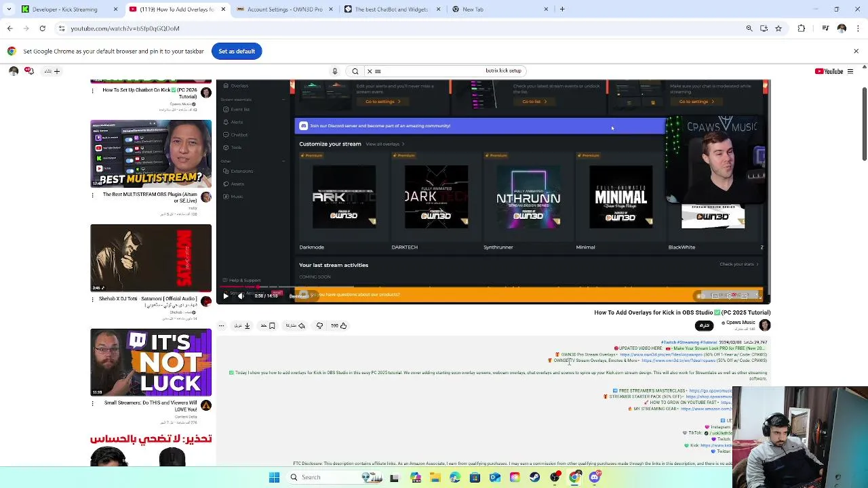Open video player settings gear
The height and width of the screenshot is (488, 868).
tap(730, 296)
